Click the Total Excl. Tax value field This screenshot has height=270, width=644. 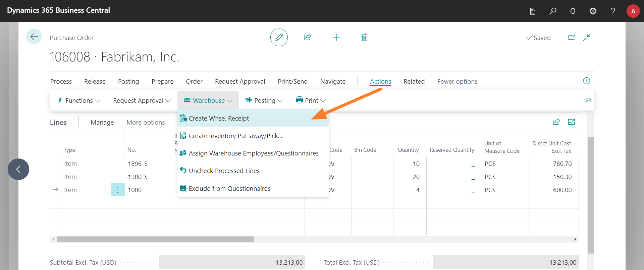(x=506, y=262)
